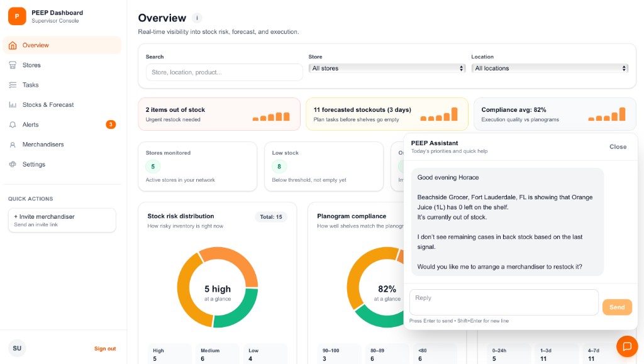Click the SU avatar at bottom left
644x364 pixels.
pos(17,348)
